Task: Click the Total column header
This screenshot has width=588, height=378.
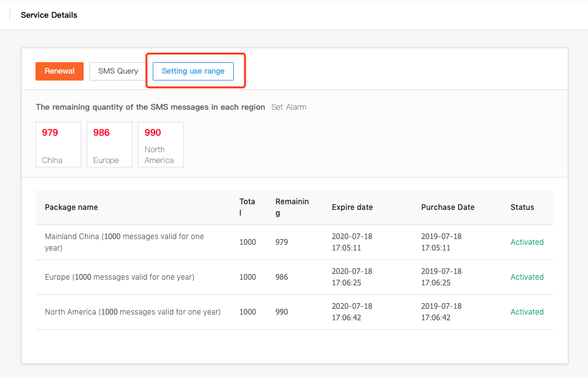Action: click(247, 207)
